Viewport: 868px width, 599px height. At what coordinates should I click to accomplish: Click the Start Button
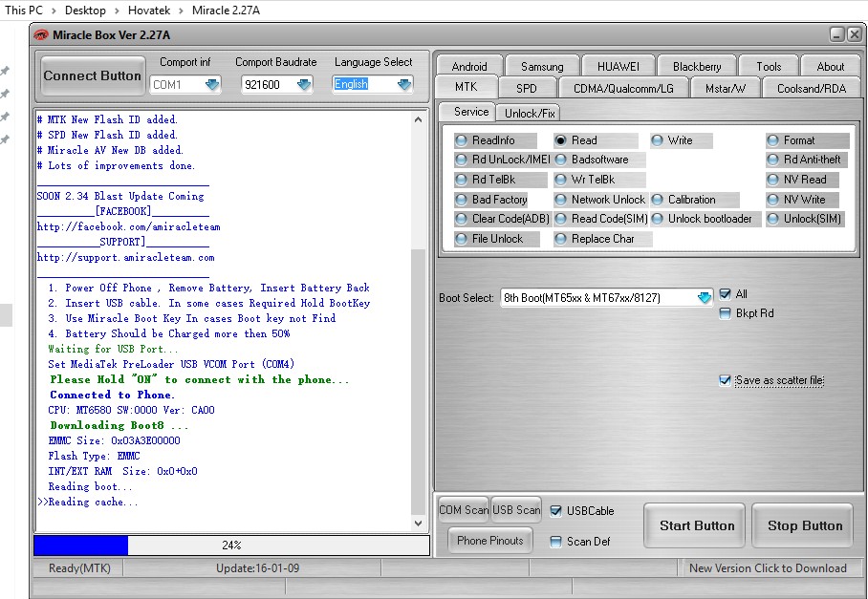click(x=696, y=525)
